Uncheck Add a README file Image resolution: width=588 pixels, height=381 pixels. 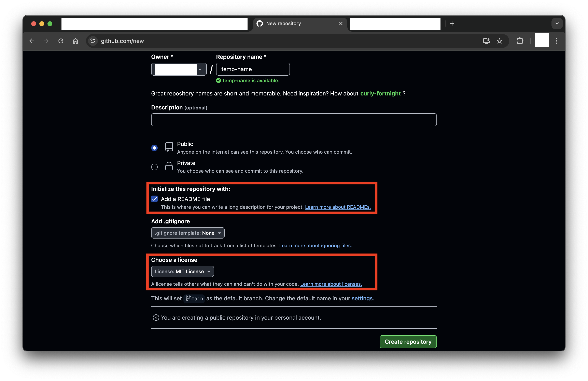pyautogui.click(x=154, y=199)
